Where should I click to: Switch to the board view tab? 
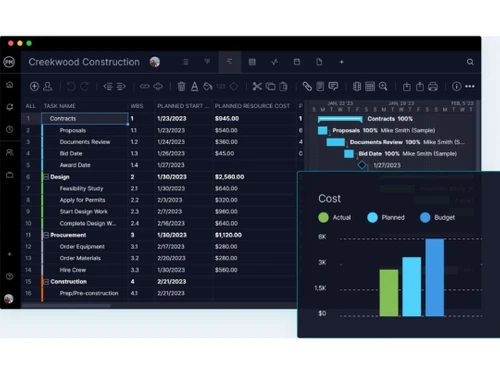tap(207, 62)
